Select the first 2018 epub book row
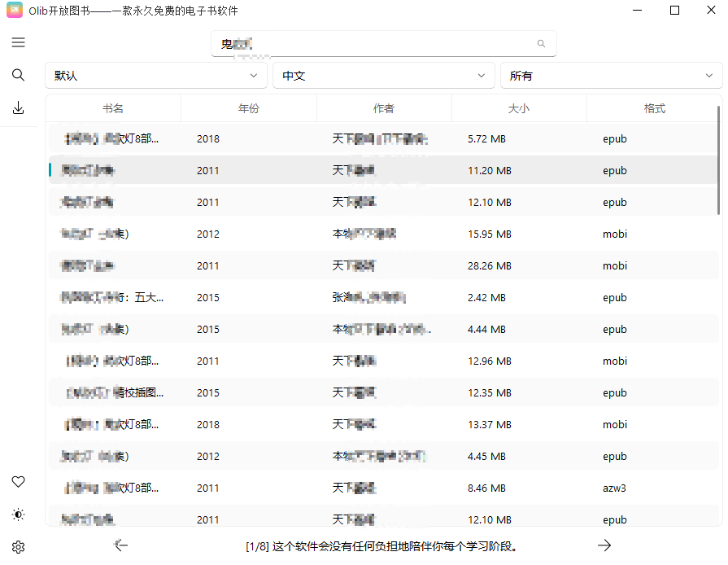This screenshot has width=728, height=565. [x=325, y=138]
